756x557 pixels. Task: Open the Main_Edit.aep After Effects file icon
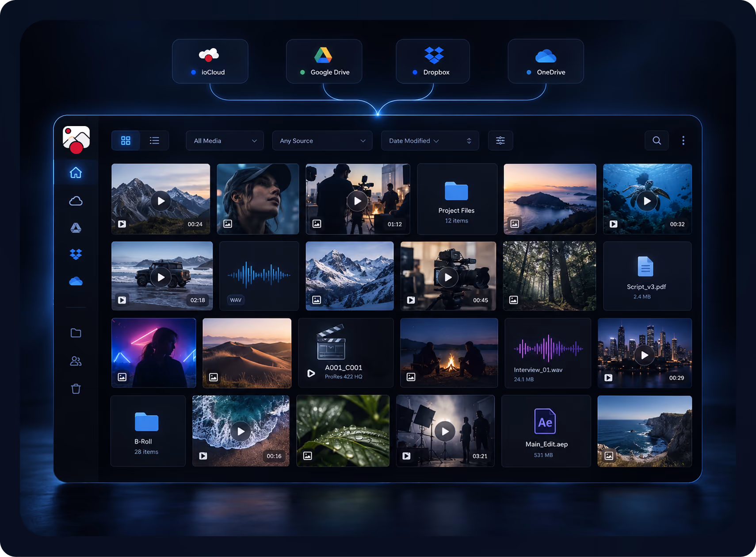545,421
